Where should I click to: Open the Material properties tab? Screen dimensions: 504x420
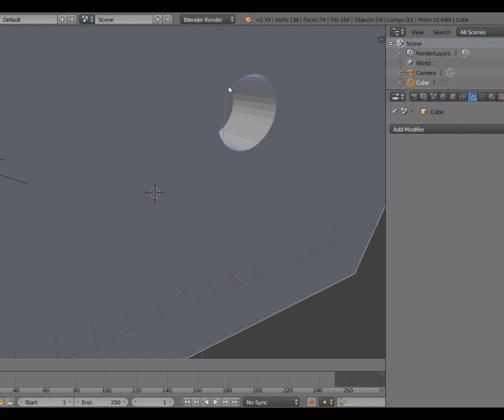pos(492,96)
